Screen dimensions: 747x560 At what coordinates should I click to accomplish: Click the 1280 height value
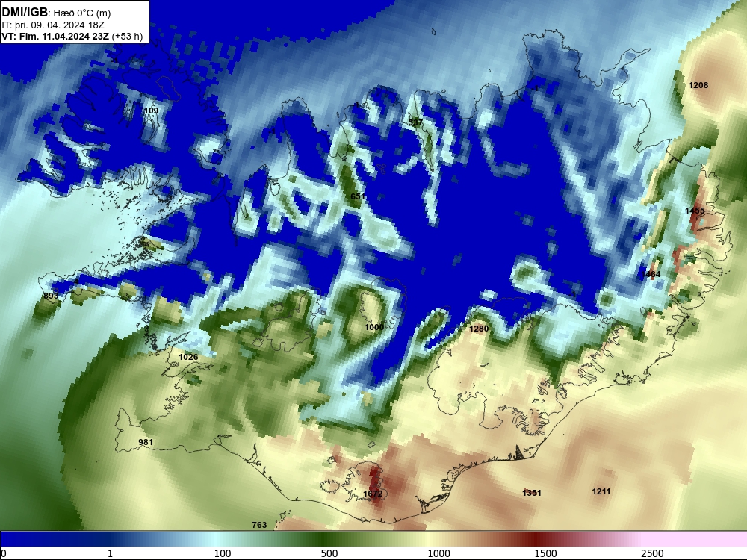click(x=479, y=329)
